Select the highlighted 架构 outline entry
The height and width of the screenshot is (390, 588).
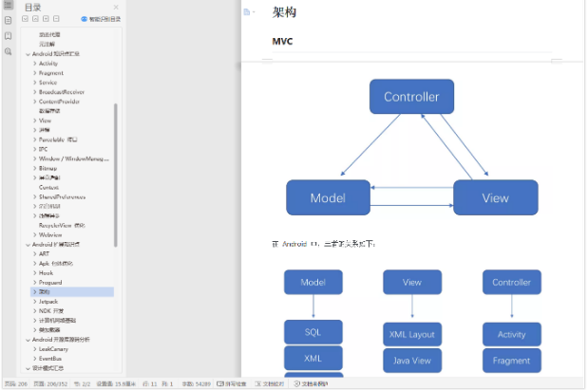[72, 292]
